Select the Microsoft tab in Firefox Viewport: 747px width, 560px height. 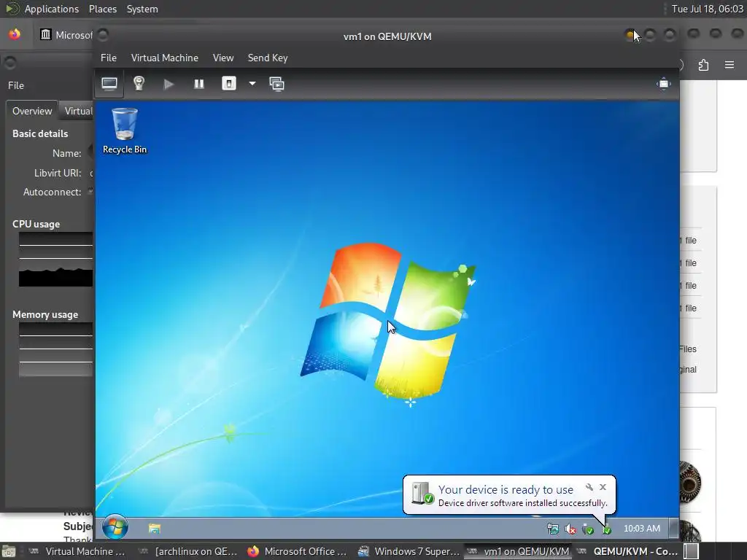66,35
